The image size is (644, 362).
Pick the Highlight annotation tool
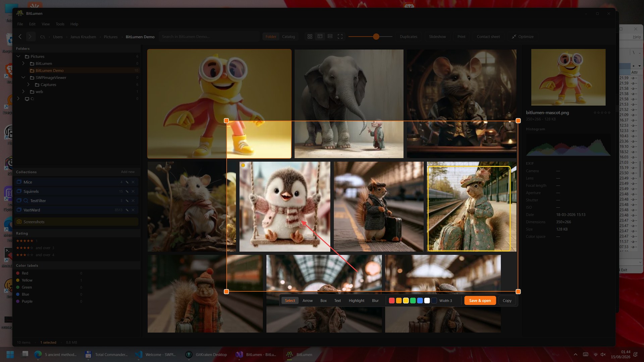356,301
